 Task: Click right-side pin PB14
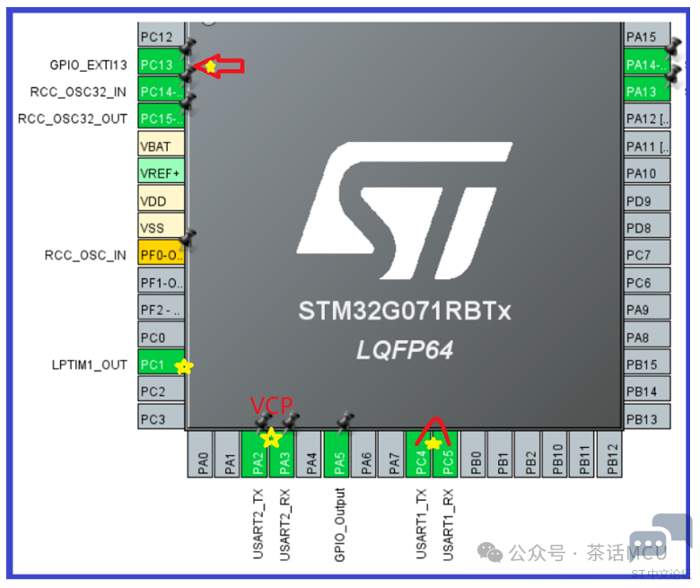coord(647,389)
